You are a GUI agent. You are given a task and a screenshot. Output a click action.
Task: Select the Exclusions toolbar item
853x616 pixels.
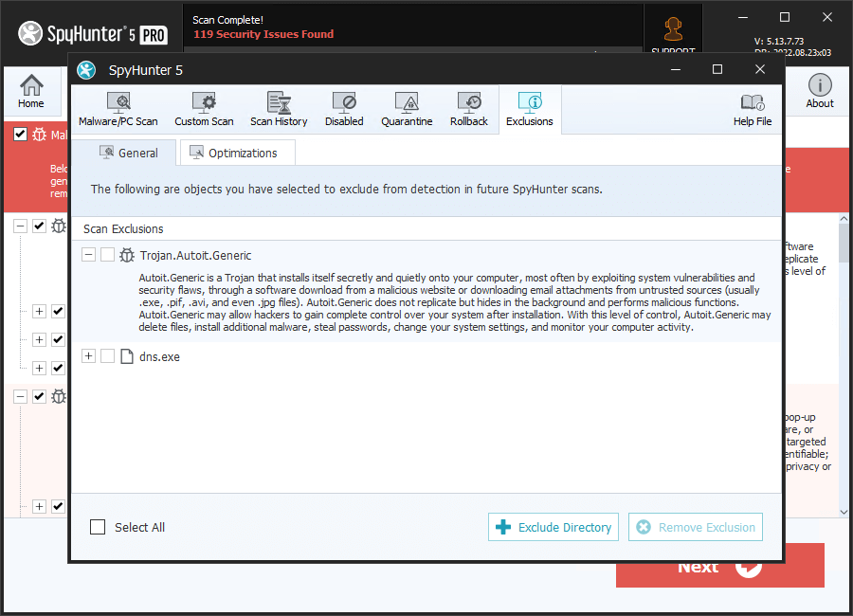point(530,110)
